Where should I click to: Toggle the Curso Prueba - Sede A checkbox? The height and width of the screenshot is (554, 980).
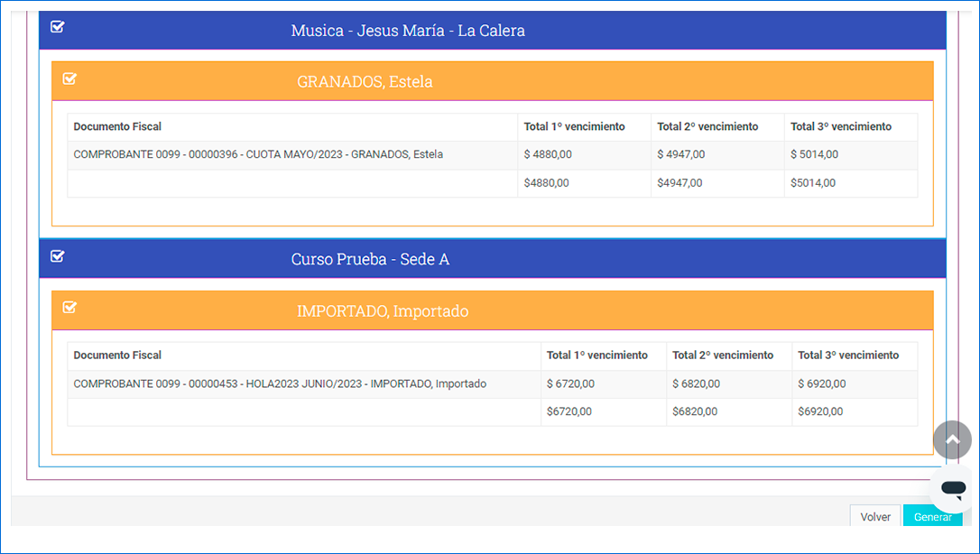click(x=58, y=256)
